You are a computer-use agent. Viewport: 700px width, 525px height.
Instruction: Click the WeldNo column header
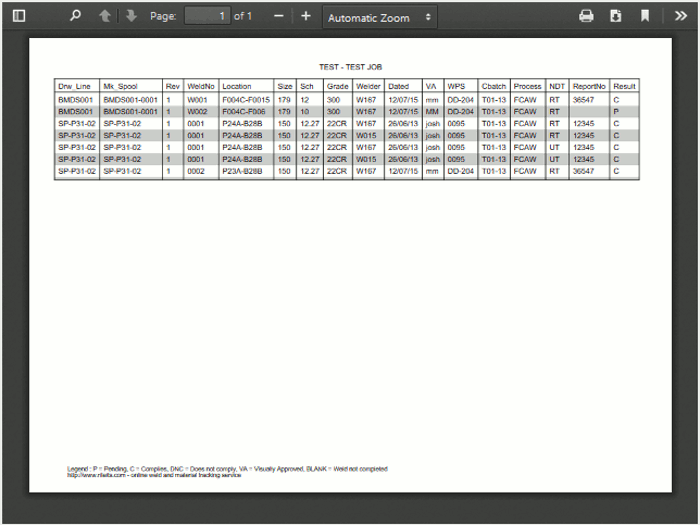point(200,87)
